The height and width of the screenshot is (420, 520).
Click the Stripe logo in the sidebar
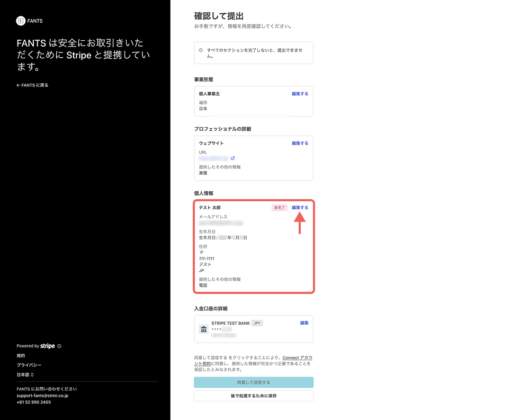[48, 346]
